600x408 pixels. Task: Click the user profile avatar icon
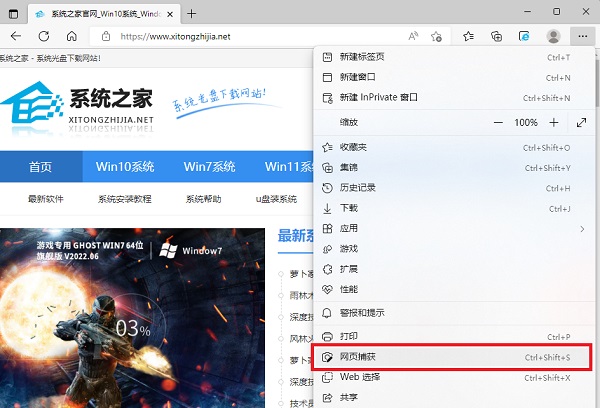pos(554,36)
